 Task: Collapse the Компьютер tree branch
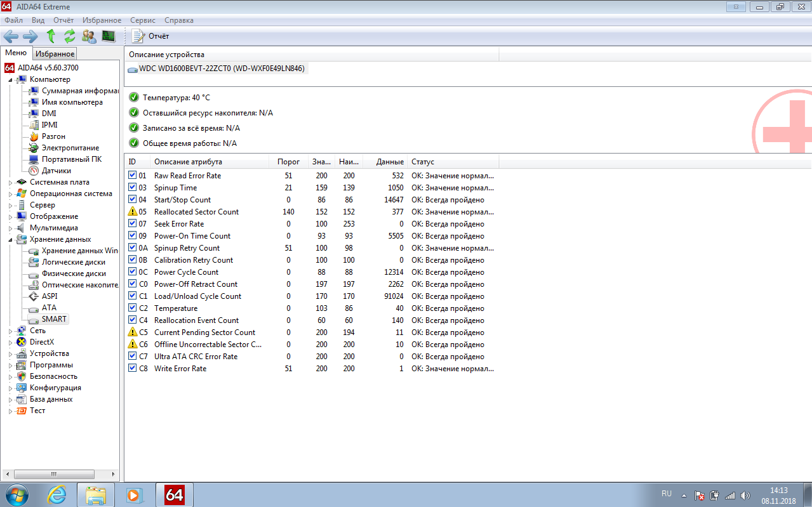point(10,80)
